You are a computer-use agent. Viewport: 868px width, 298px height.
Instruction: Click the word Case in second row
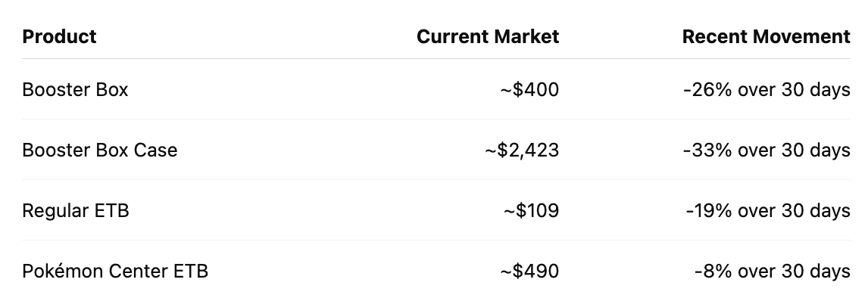(158, 150)
